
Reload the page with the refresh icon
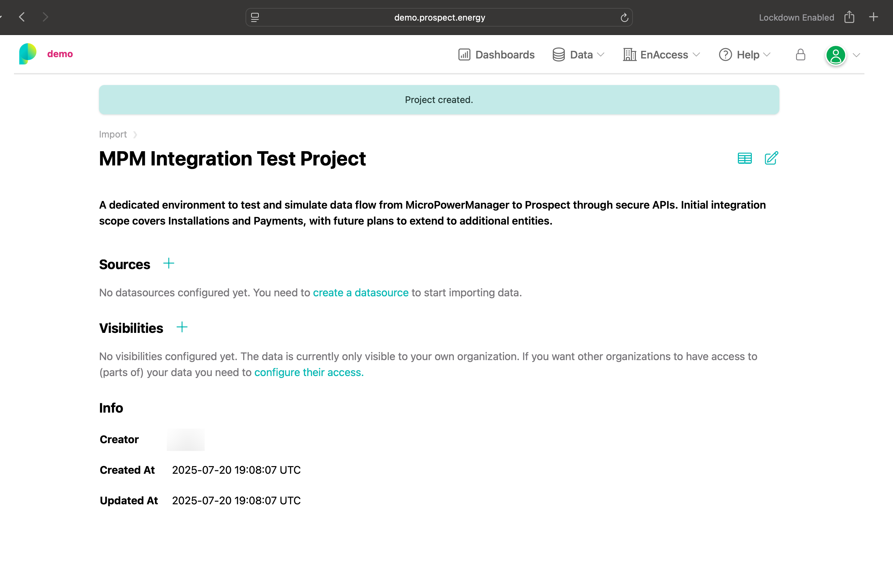(x=624, y=17)
